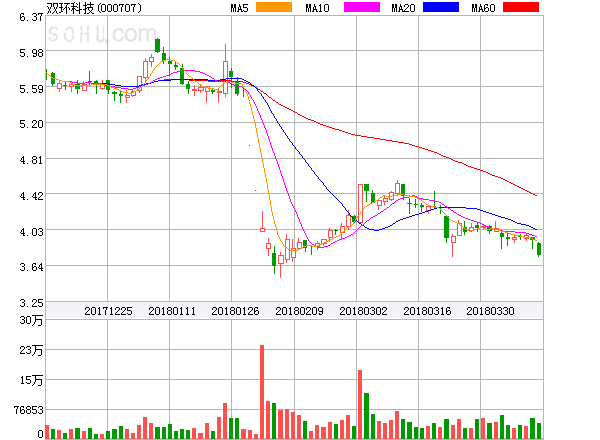Click the highest green candlestick near 6.10

[x=157, y=45]
